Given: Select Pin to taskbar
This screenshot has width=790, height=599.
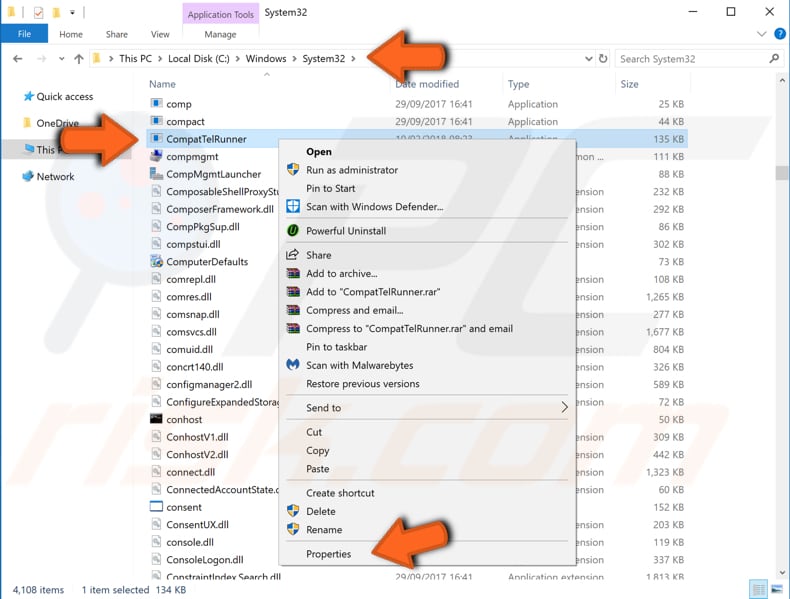Looking at the screenshot, I should click(337, 347).
